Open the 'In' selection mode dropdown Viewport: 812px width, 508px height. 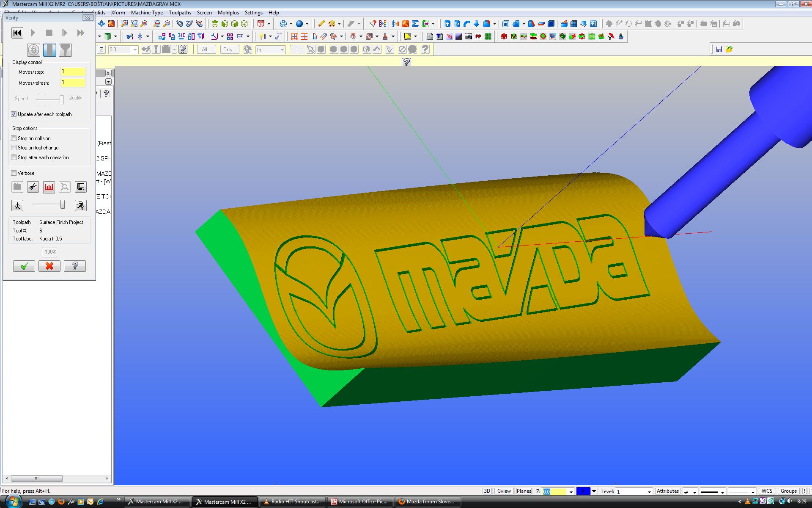(282, 50)
